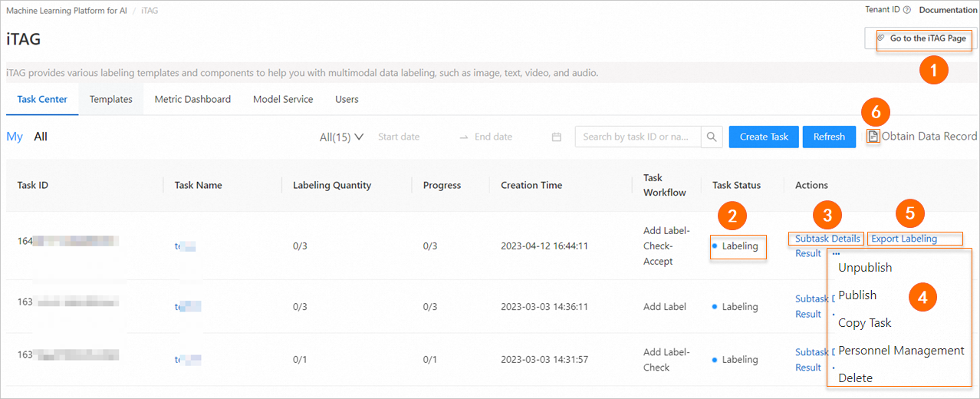The height and width of the screenshot is (399, 980).
Task: Click the Tenant ID help icon
Action: tap(907, 10)
